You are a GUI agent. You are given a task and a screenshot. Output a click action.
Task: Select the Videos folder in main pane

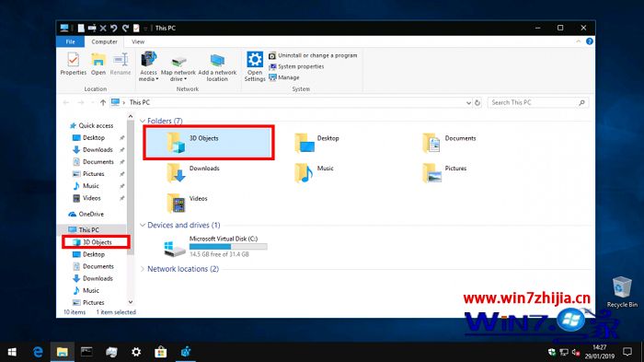point(188,203)
